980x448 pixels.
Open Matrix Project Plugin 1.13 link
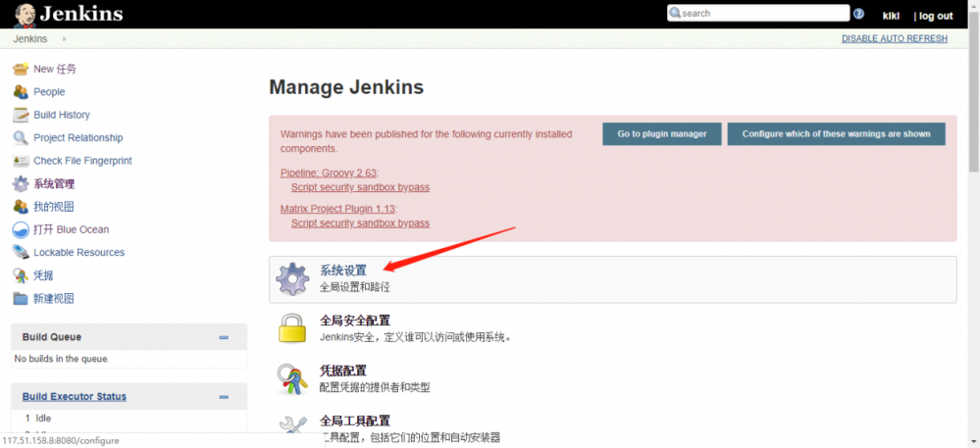[338, 208]
